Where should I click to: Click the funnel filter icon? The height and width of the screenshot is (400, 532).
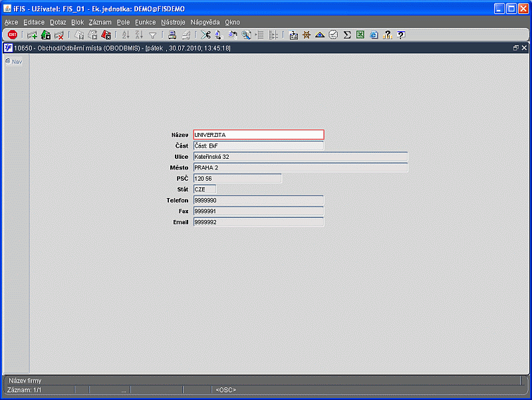tap(153, 35)
